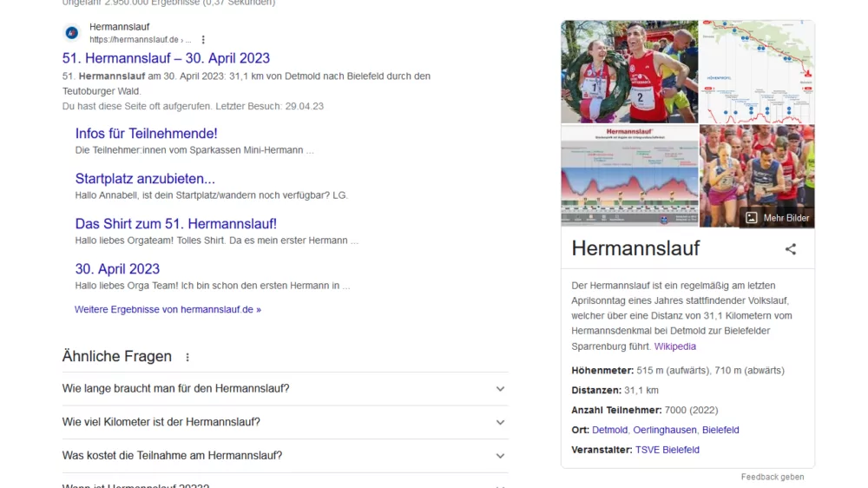Screen dimensions: 868x488
Task: Open the '30. April 2023' sitelink
Action: point(117,268)
